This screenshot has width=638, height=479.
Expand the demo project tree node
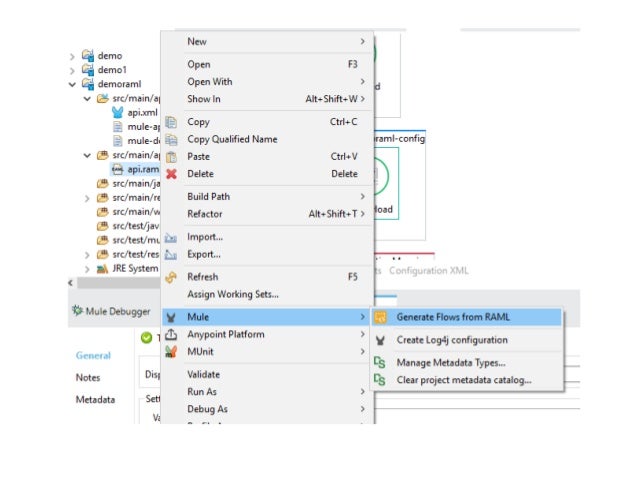pos(72,56)
